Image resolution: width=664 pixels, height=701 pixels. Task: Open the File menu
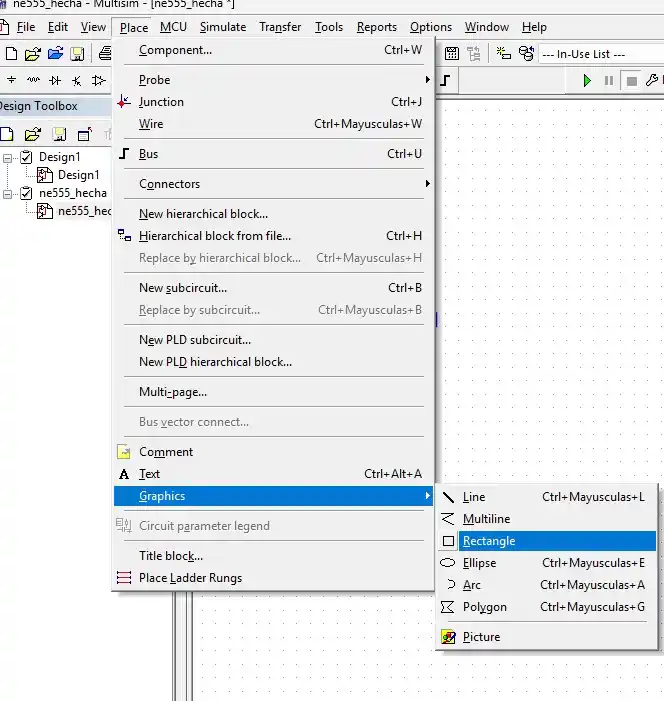pos(25,27)
